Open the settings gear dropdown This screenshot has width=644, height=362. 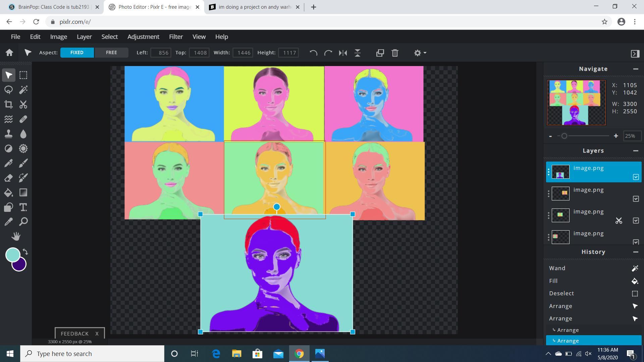[420, 53]
